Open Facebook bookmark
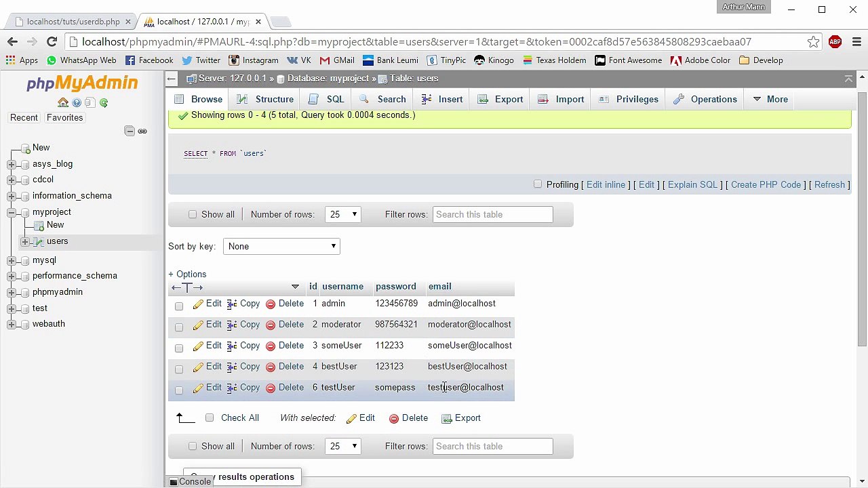The height and width of the screenshot is (488, 868). point(149,60)
